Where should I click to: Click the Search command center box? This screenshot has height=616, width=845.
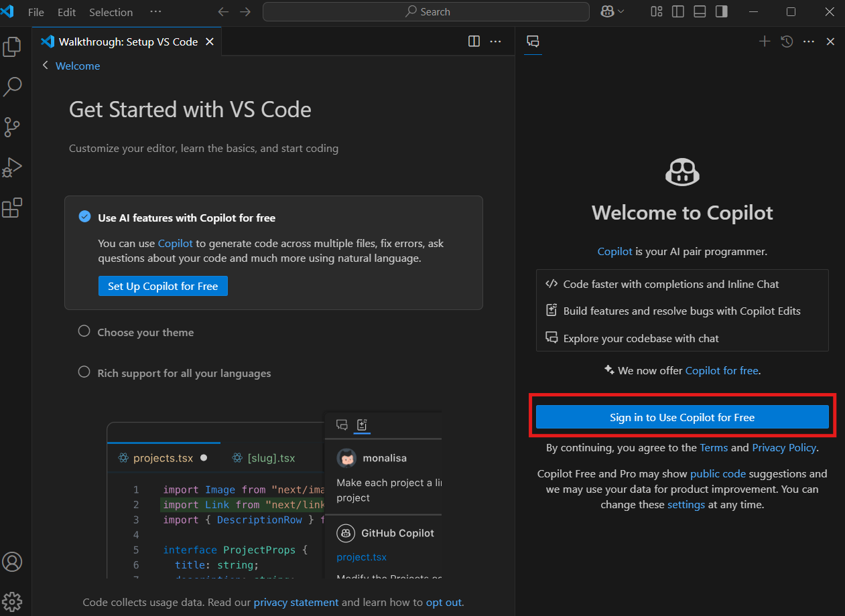(x=426, y=12)
